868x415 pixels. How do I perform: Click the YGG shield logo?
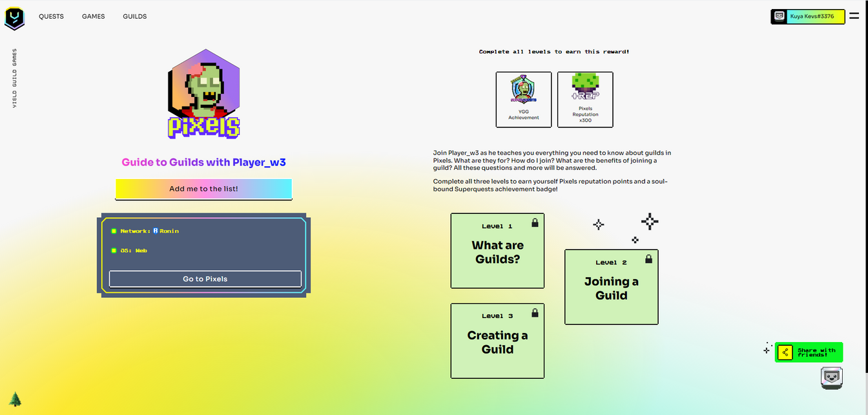[x=15, y=17]
